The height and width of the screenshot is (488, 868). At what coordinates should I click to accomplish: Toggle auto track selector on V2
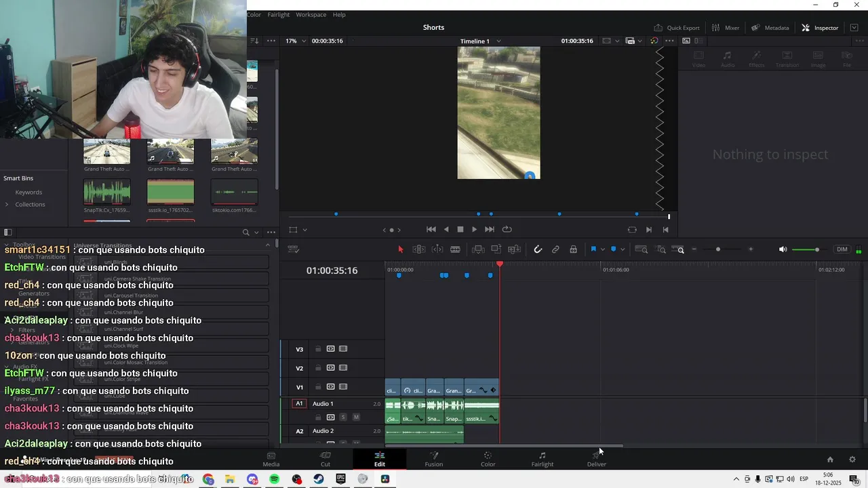pos(331,368)
